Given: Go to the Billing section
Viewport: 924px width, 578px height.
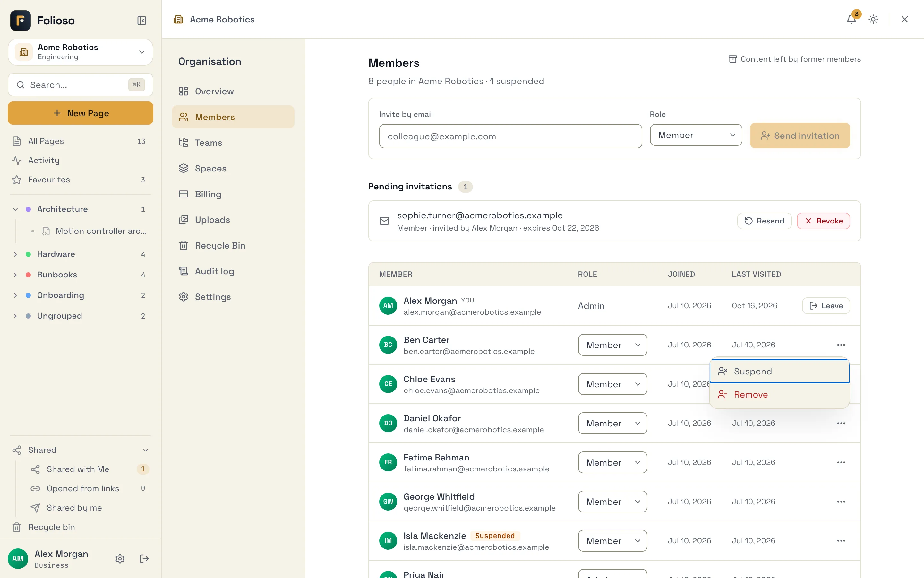Looking at the screenshot, I should click(233, 194).
